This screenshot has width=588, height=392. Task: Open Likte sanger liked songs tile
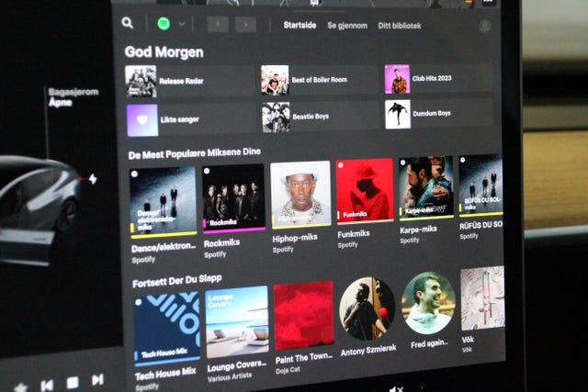pos(191,120)
